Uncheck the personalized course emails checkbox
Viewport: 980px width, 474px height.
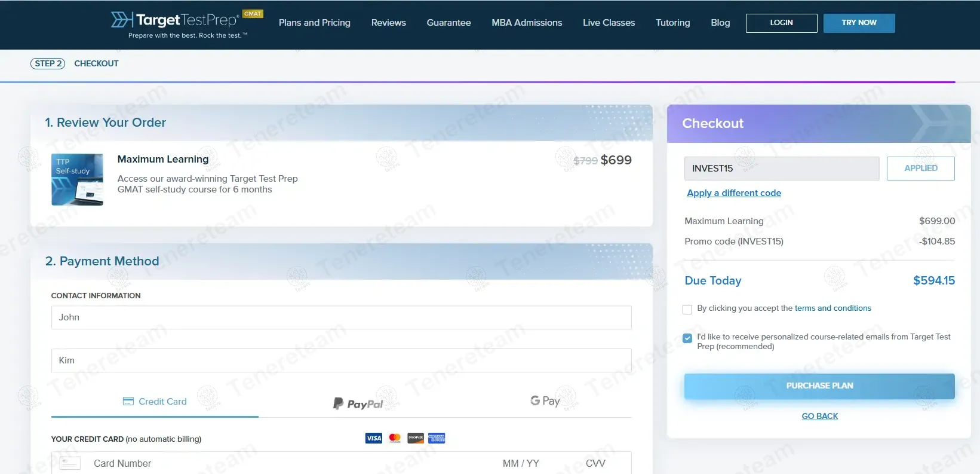pyautogui.click(x=687, y=338)
